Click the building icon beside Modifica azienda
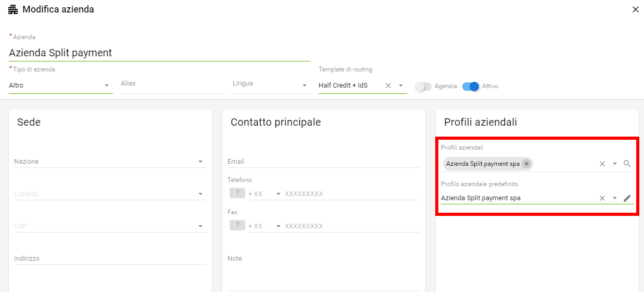Screen dimensions: 644x292 coord(13,9)
